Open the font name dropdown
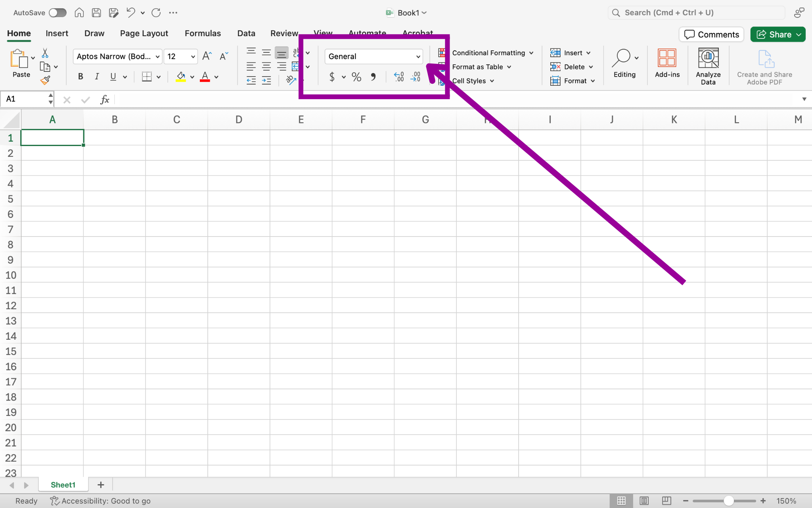812x508 pixels. (157, 57)
